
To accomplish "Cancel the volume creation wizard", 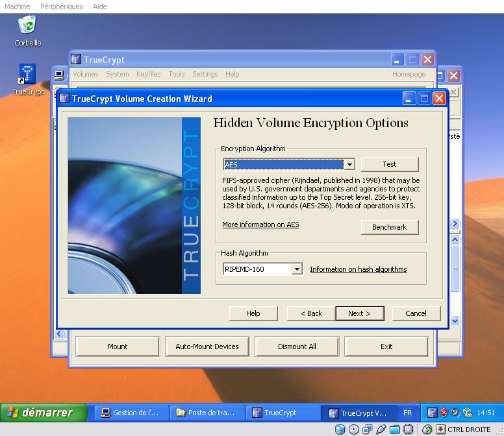I will 416,313.
